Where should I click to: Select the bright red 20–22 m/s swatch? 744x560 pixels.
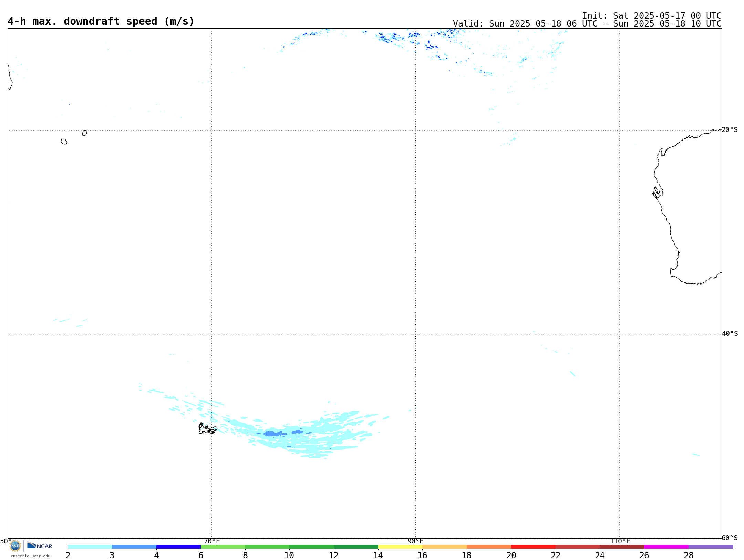point(533,547)
